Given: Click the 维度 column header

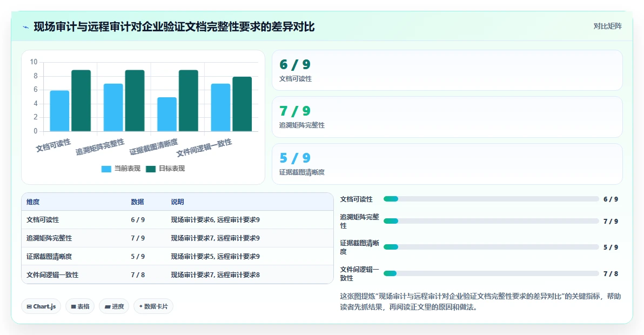Looking at the screenshot, I should (x=33, y=202).
